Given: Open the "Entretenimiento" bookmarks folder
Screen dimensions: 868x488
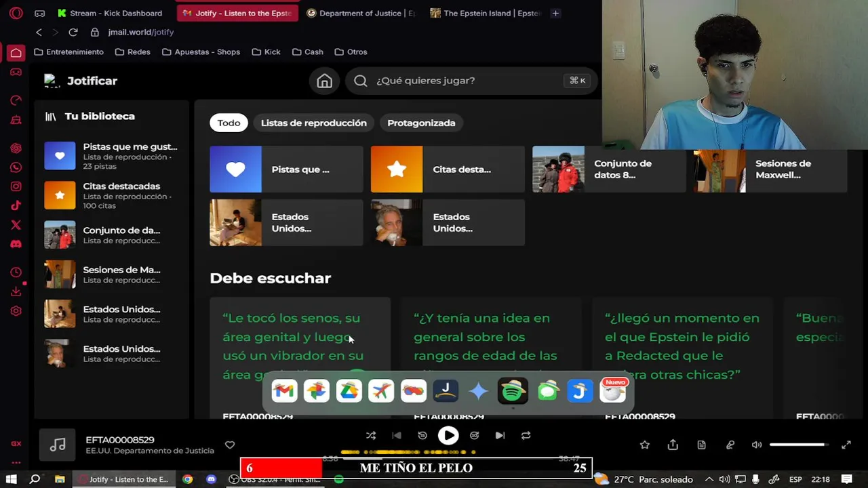Looking at the screenshot, I should click(68, 52).
